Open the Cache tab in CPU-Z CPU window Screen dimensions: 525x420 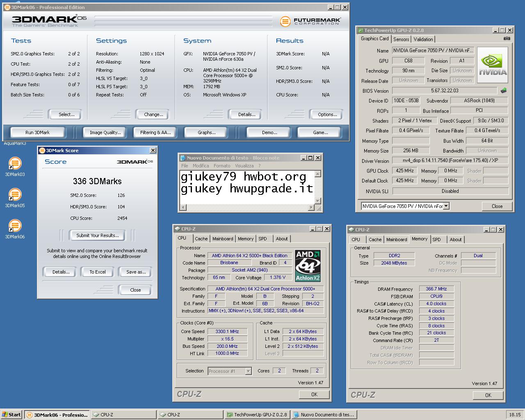click(201, 239)
